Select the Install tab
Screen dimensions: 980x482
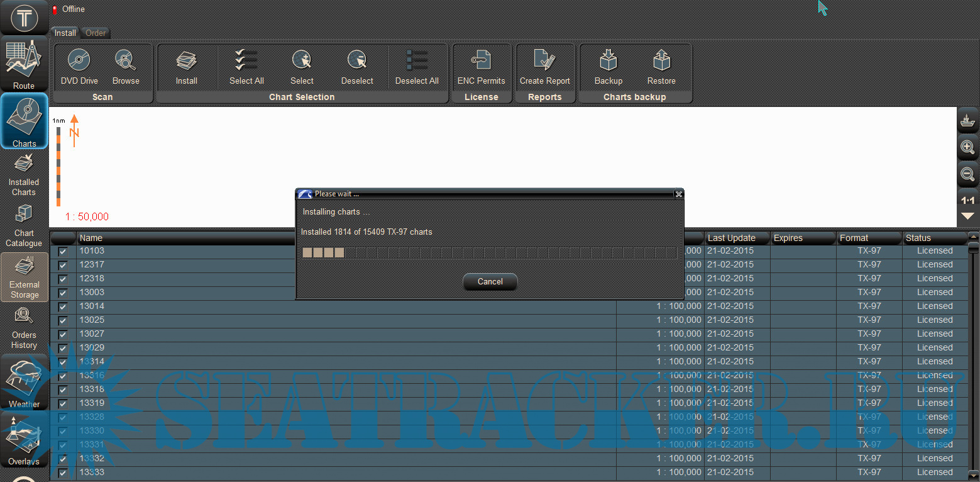(x=65, y=33)
